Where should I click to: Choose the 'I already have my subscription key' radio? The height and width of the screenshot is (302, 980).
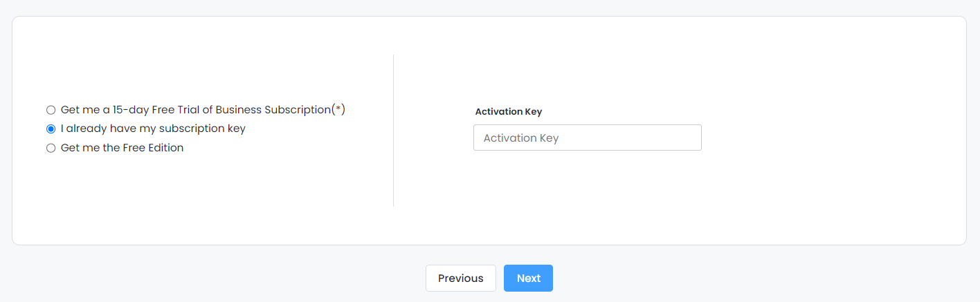point(51,129)
